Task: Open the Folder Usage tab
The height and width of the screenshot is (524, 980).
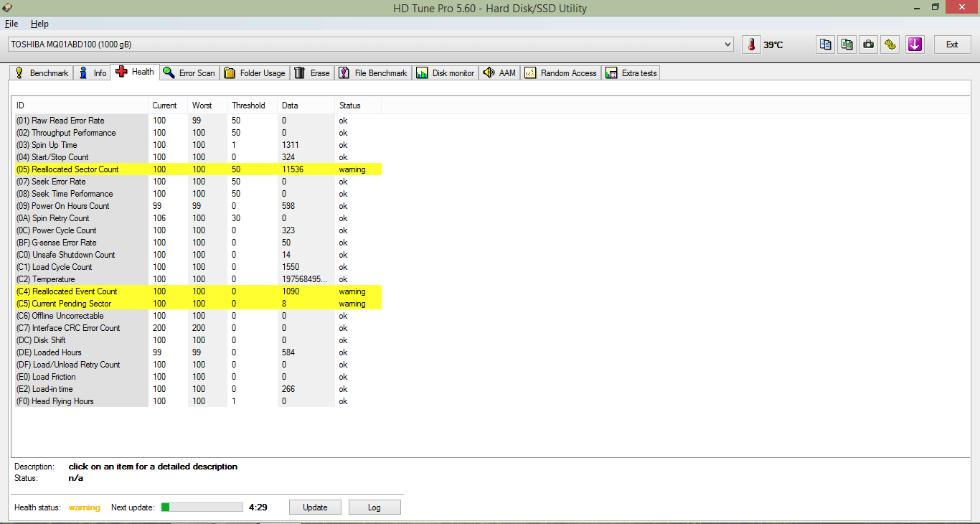Action: tap(255, 72)
